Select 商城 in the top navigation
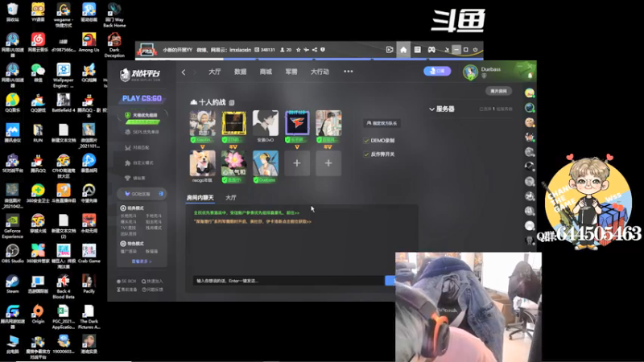This screenshot has height=362, width=644. click(266, 72)
